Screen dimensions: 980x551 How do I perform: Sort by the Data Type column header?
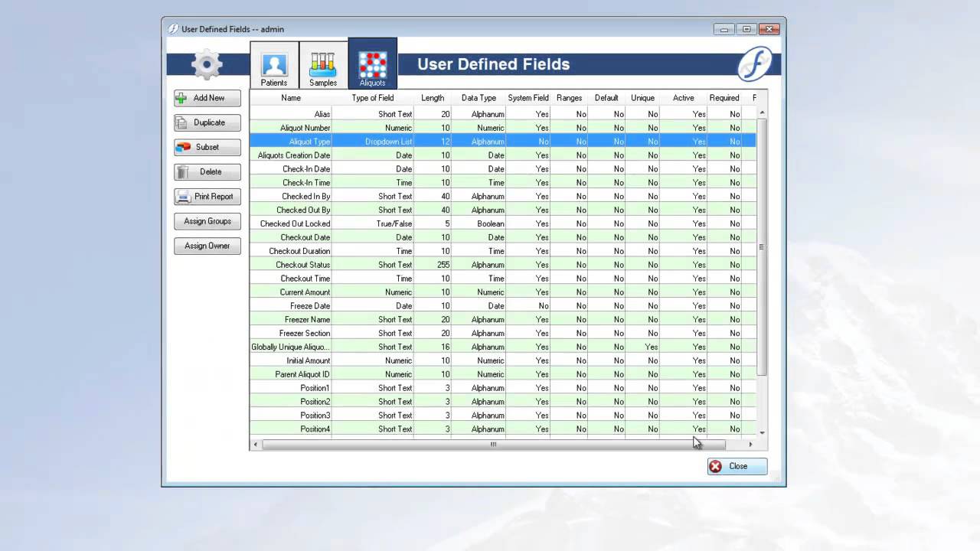(479, 98)
